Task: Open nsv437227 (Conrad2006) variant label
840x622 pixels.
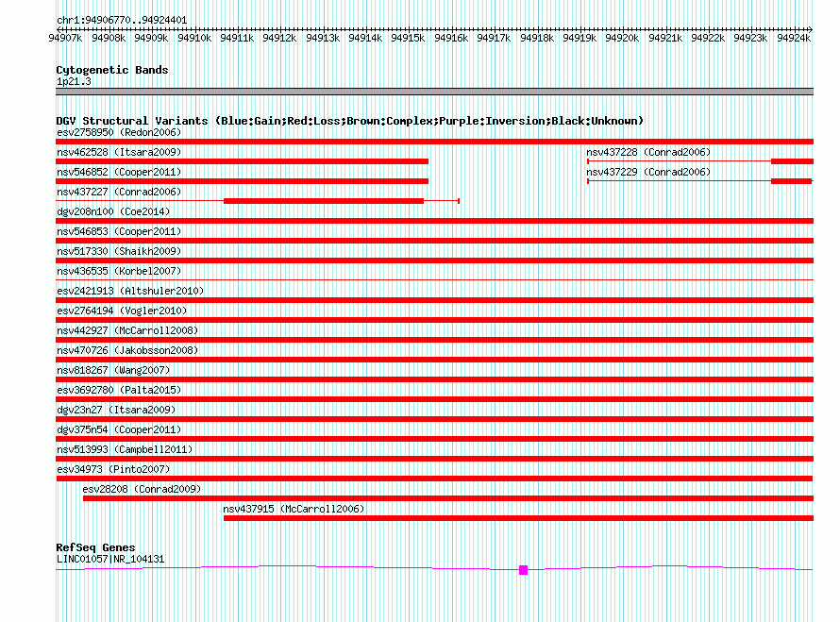Action: 119,192
